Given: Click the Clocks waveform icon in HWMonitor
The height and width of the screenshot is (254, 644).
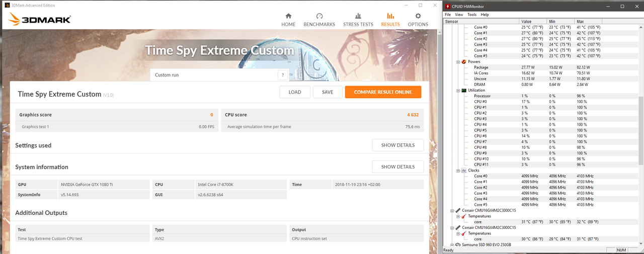Looking at the screenshot, I should [x=464, y=171].
